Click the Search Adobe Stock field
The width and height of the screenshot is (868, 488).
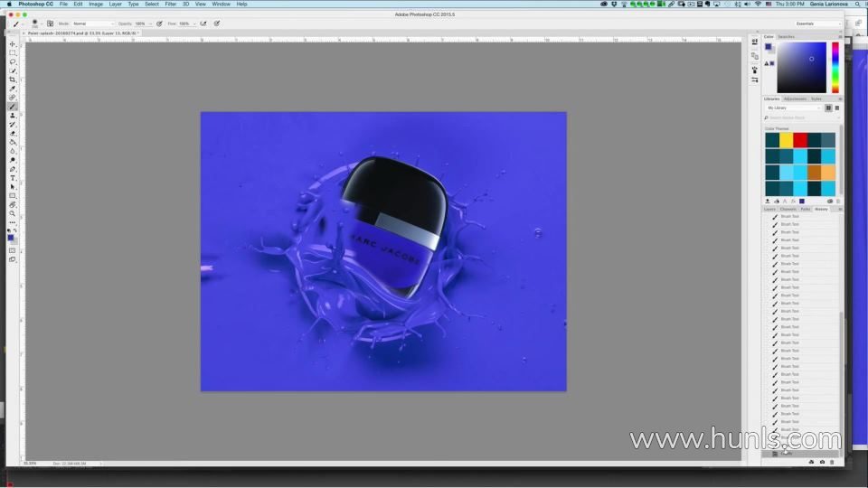(801, 117)
